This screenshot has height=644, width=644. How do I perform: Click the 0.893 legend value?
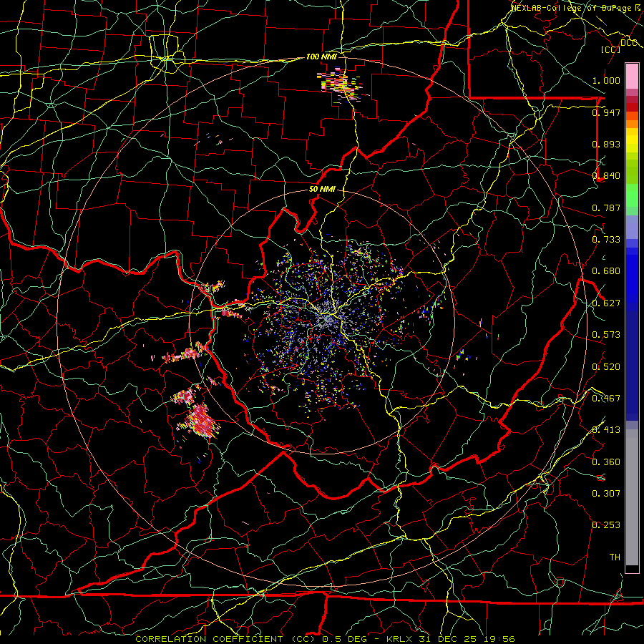[606, 144]
